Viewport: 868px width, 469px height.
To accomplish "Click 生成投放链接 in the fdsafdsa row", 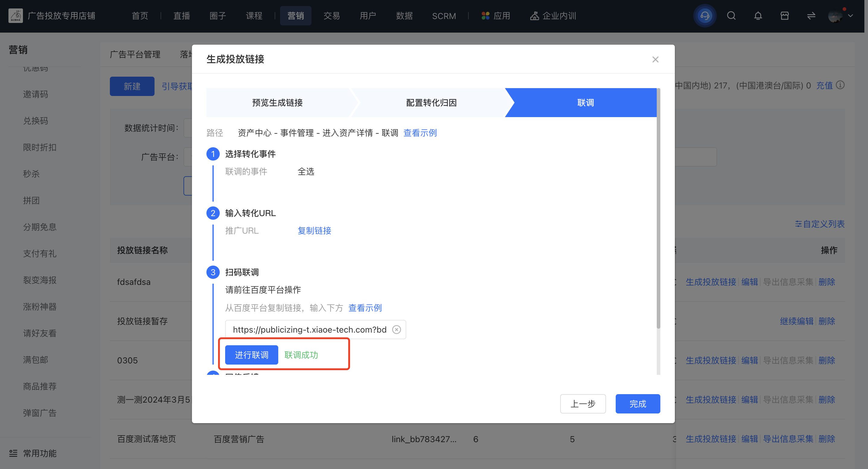I will click(x=711, y=282).
